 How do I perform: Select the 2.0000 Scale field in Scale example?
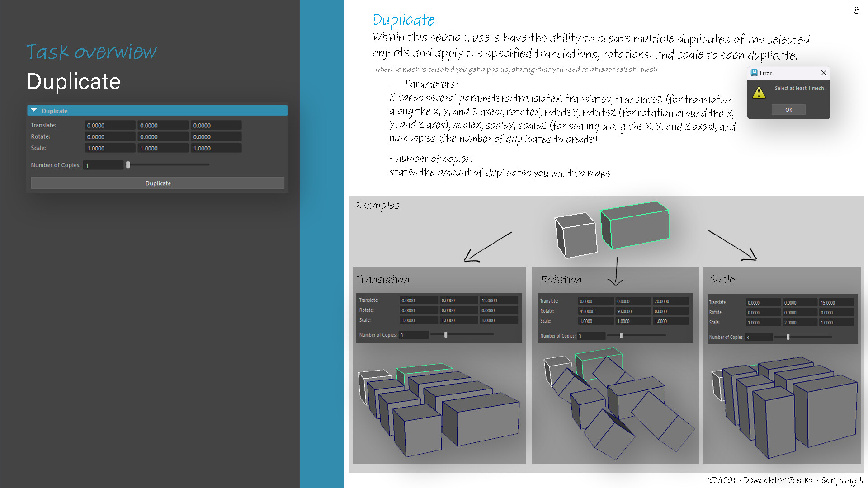coord(799,322)
